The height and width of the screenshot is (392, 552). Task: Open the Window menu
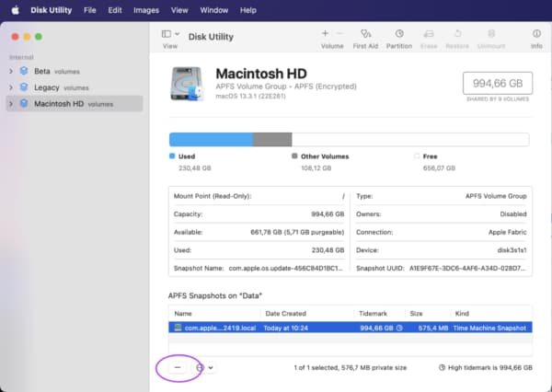click(214, 10)
